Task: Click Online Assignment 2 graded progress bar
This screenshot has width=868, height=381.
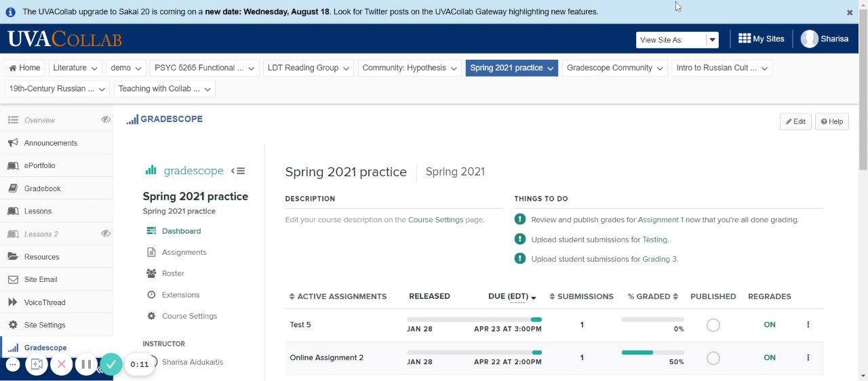Action: click(652, 353)
